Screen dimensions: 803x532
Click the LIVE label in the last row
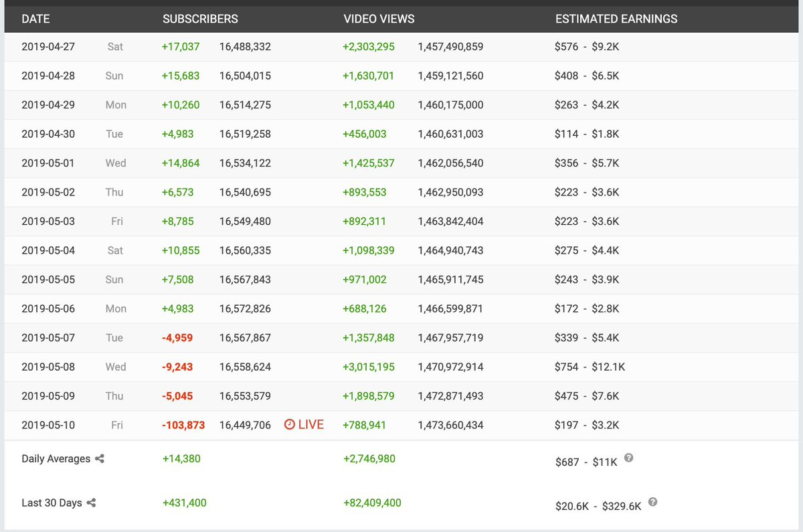pos(310,425)
